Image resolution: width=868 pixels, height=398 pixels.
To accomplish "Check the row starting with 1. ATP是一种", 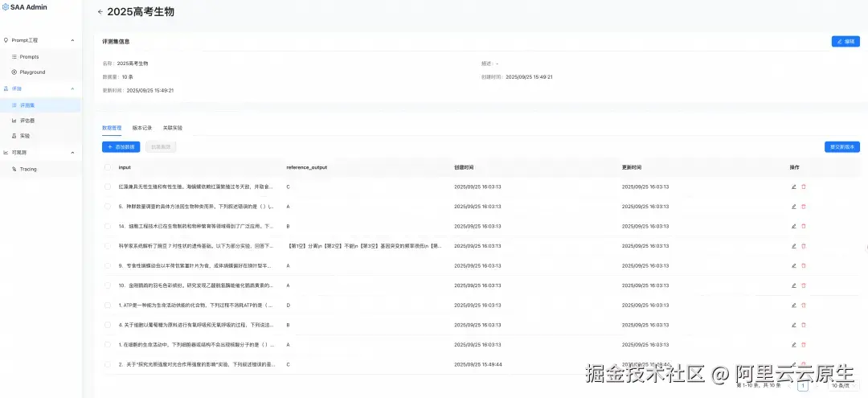I will 108,305.
